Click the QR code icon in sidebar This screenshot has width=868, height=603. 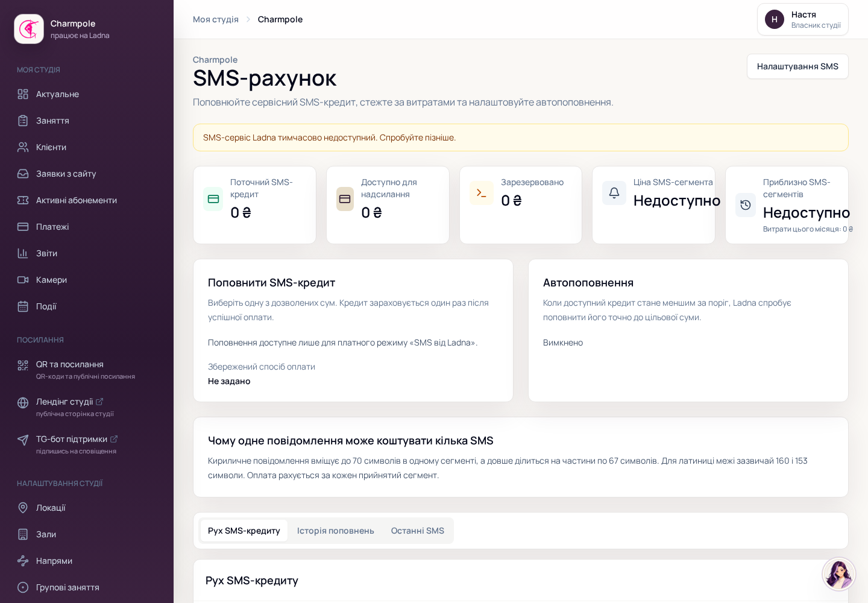23,365
